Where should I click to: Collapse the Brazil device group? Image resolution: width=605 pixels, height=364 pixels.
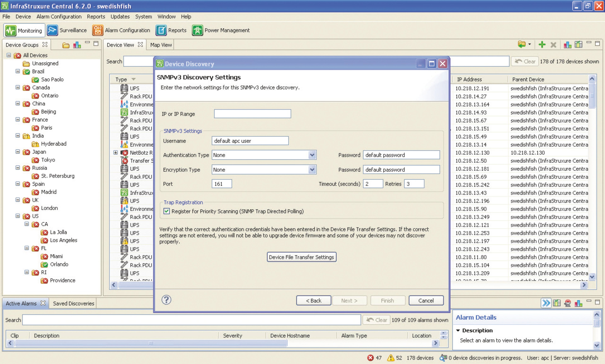pos(18,71)
